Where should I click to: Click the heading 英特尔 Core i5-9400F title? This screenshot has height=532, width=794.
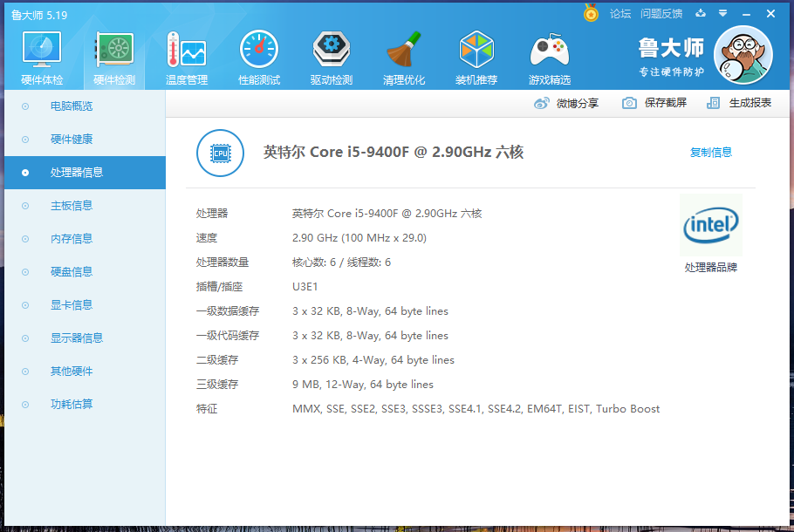tap(393, 152)
